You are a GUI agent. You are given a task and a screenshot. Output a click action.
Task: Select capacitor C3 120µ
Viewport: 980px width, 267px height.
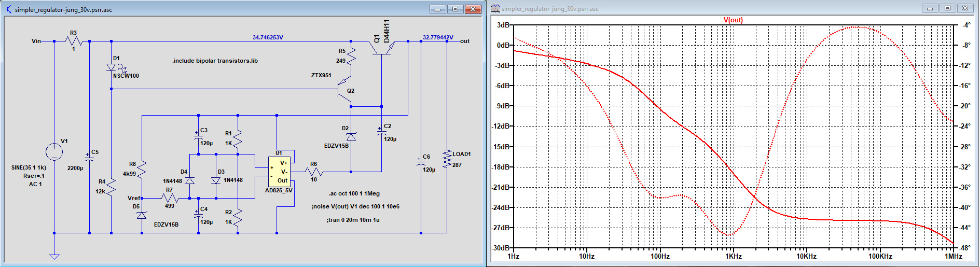coord(198,135)
